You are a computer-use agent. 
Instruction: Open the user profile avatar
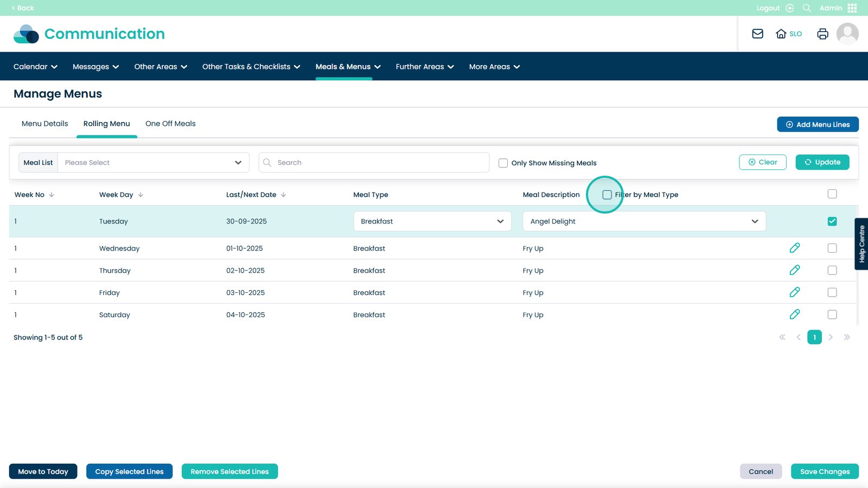point(847,34)
